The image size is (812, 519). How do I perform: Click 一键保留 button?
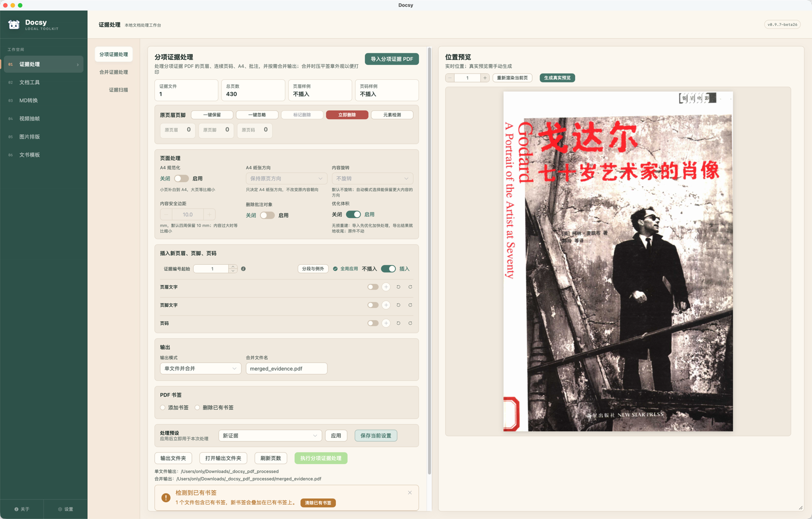pyautogui.click(x=212, y=115)
